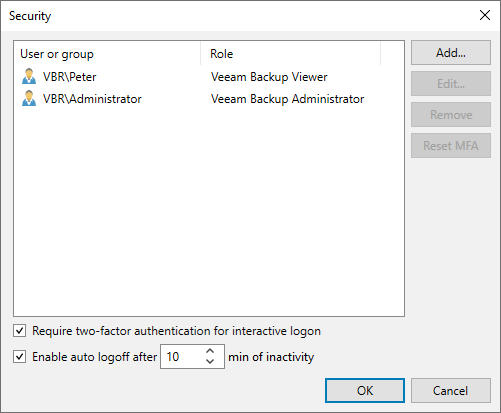Toggle the Enable auto logoff checkbox
Image resolution: width=501 pixels, height=413 pixels.
(x=20, y=357)
